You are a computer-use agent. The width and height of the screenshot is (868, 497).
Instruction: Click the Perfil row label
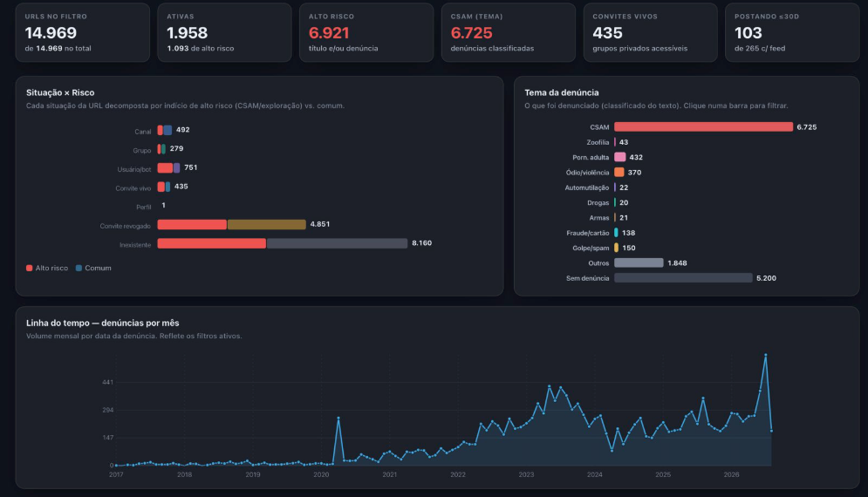pos(143,207)
